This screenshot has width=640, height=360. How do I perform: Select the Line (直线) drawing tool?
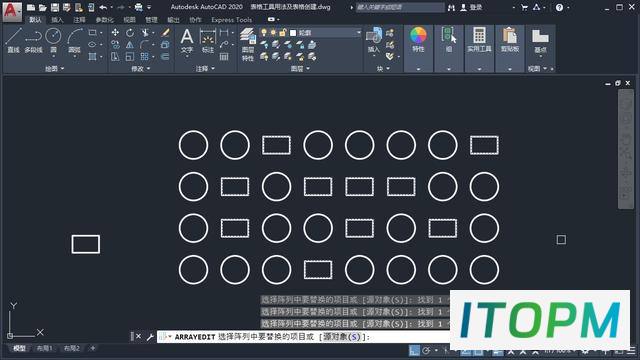13,40
